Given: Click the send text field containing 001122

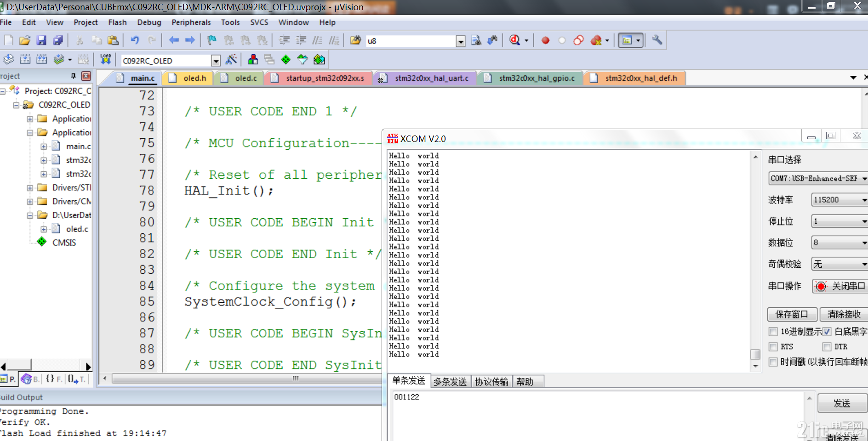Looking at the screenshot, I should (598, 416).
